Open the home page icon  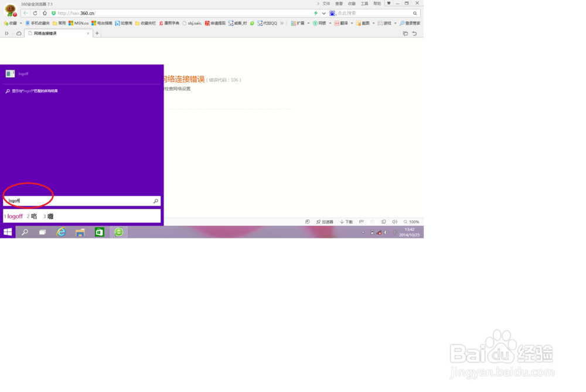pos(45,13)
